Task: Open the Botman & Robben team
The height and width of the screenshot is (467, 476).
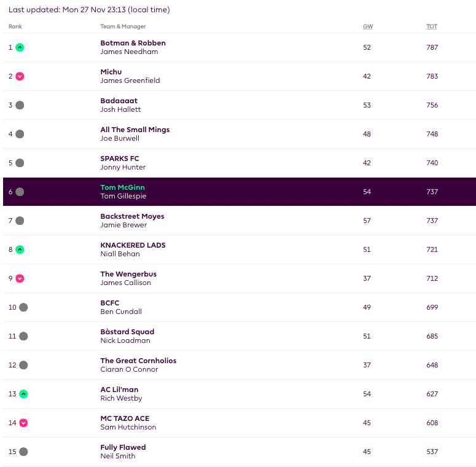Action: point(133,43)
